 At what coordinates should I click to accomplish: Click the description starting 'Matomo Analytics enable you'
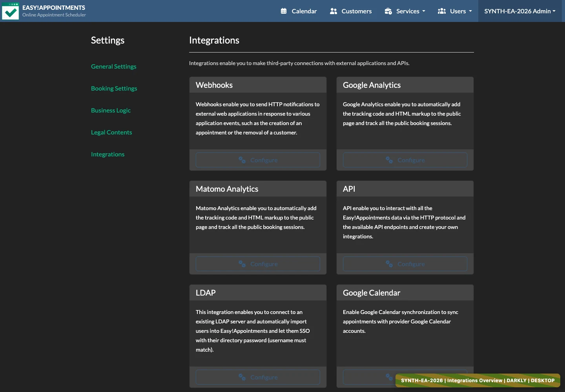coord(256,218)
